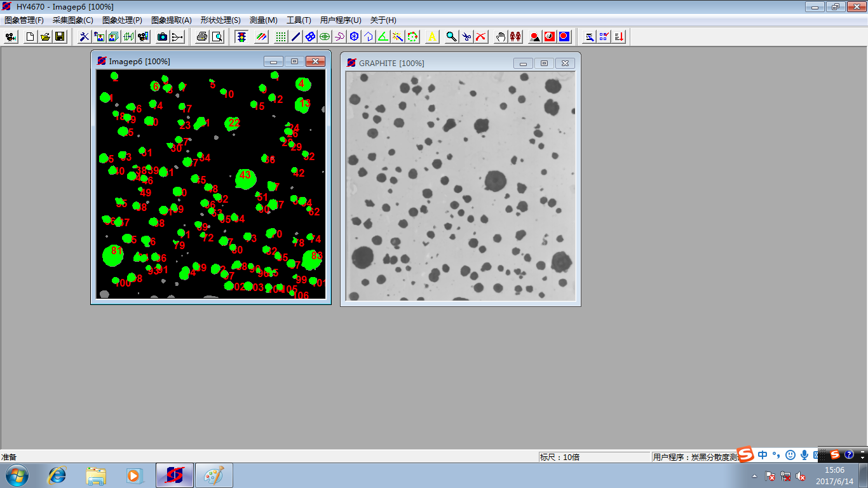Open the 测量(M) menu
868x488 pixels.
(x=264, y=20)
